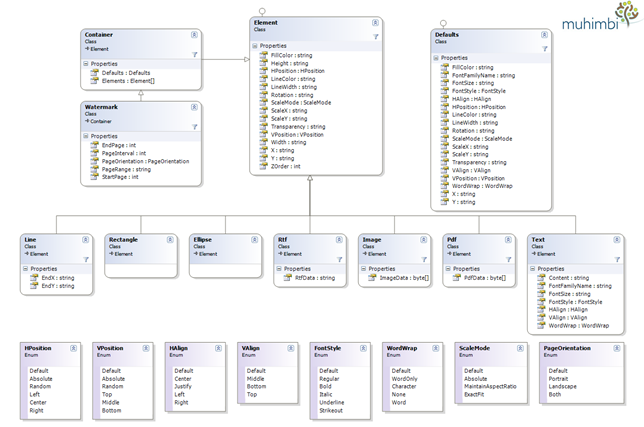
Task: Select Bottom in VPosition enum
Action: 111,410
